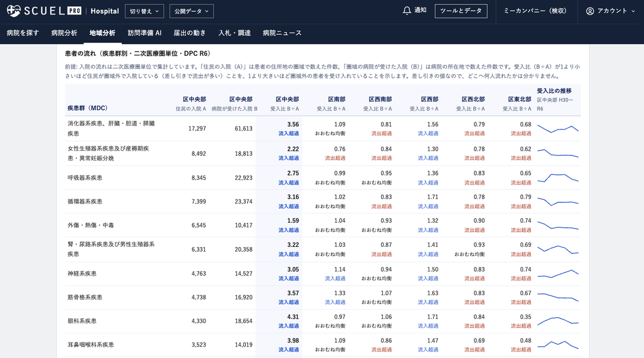644x358 pixels.
Task: Open the 届出の動き tab
Action: (189, 33)
